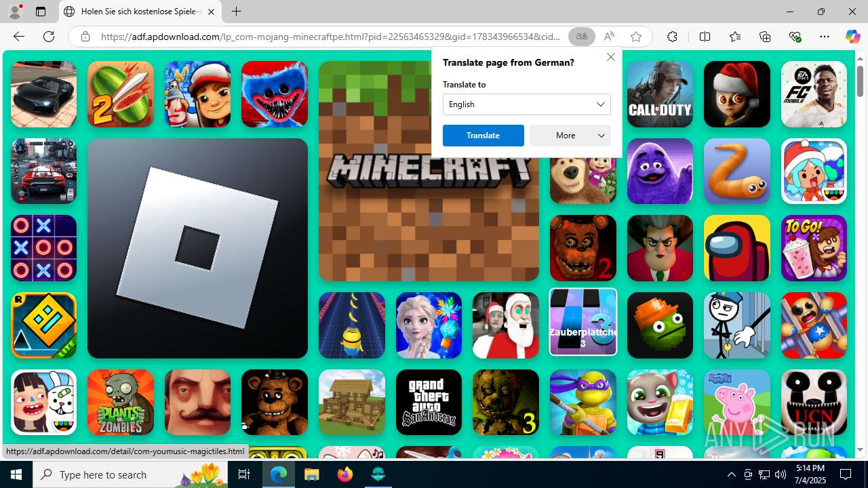Open the Copilot sidebar icon
The image size is (868, 488).
pos(852,37)
